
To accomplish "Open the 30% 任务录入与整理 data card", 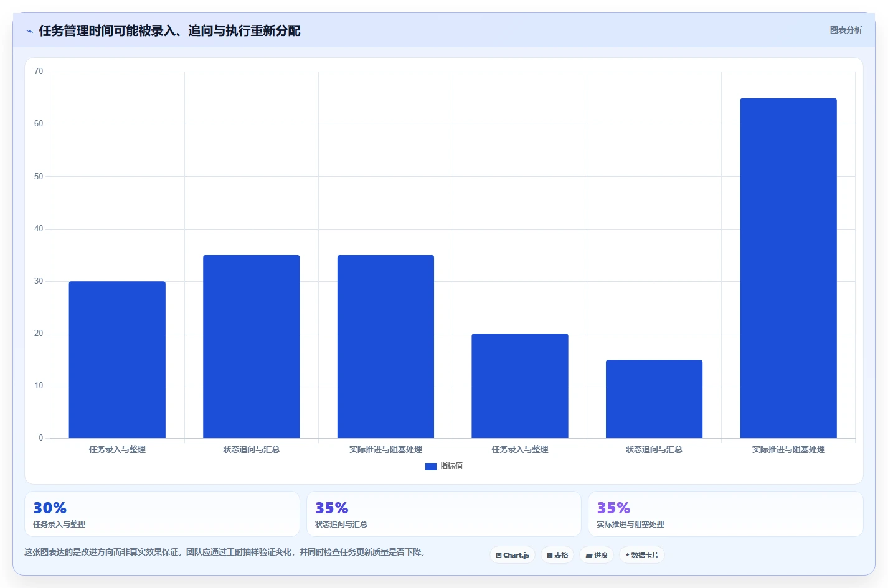I will click(x=162, y=514).
